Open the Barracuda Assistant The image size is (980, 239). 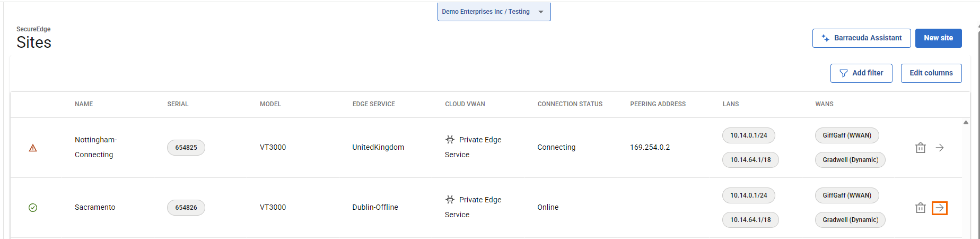[861, 38]
